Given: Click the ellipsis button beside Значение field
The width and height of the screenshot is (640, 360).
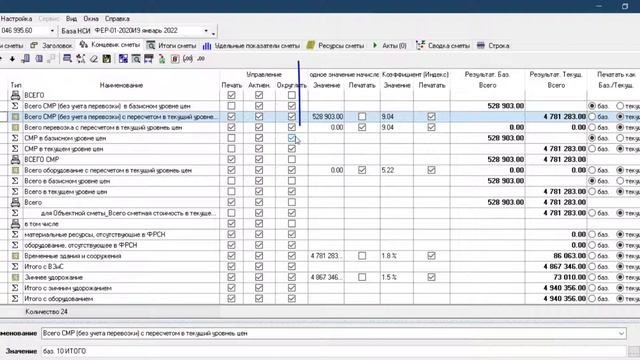Looking at the screenshot, I should [x=634, y=351].
